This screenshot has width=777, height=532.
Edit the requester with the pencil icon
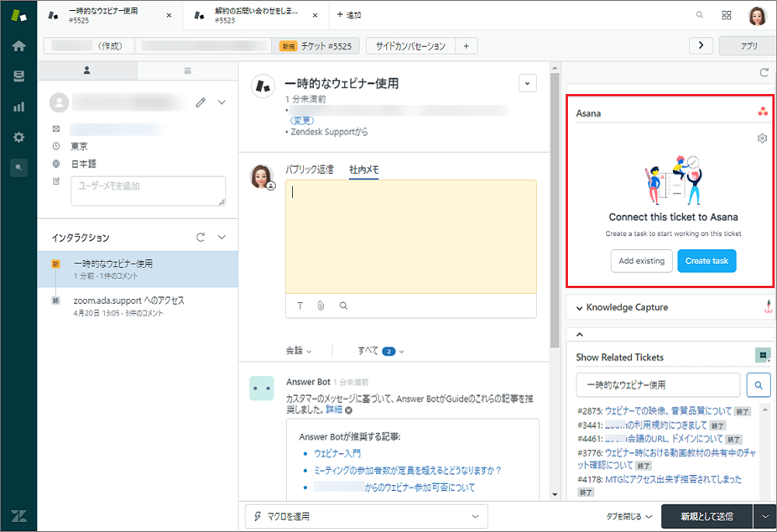(x=200, y=103)
